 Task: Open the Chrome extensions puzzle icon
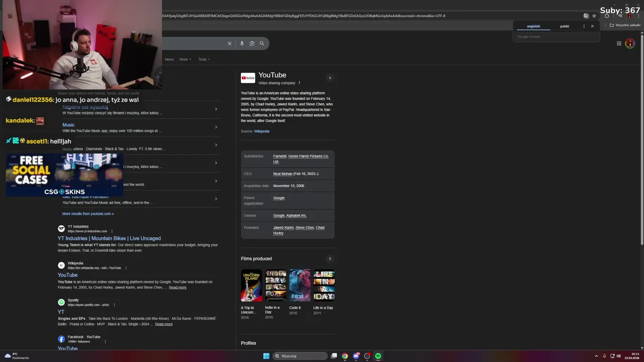[x=607, y=16]
